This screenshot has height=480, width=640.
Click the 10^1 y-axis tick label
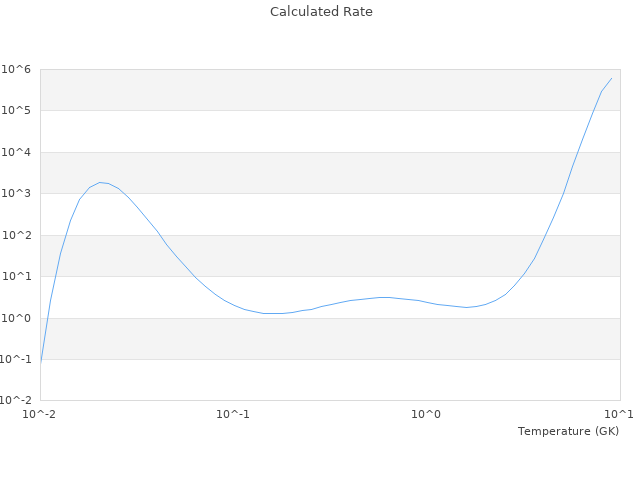[17, 276]
